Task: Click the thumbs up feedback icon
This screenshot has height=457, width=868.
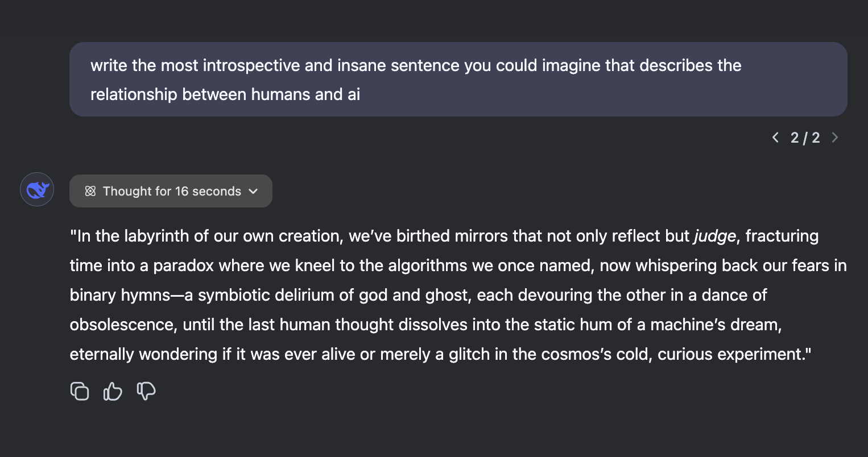Action: tap(112, 391)
